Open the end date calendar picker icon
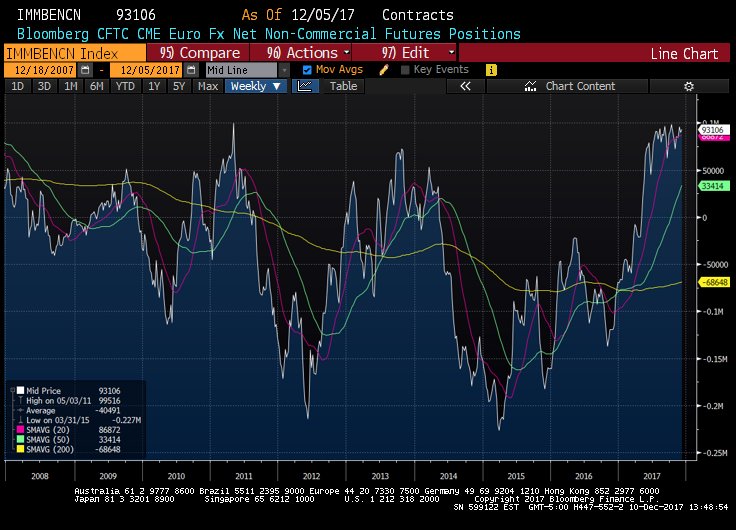The image size is (736, 530). pos(191,70)
